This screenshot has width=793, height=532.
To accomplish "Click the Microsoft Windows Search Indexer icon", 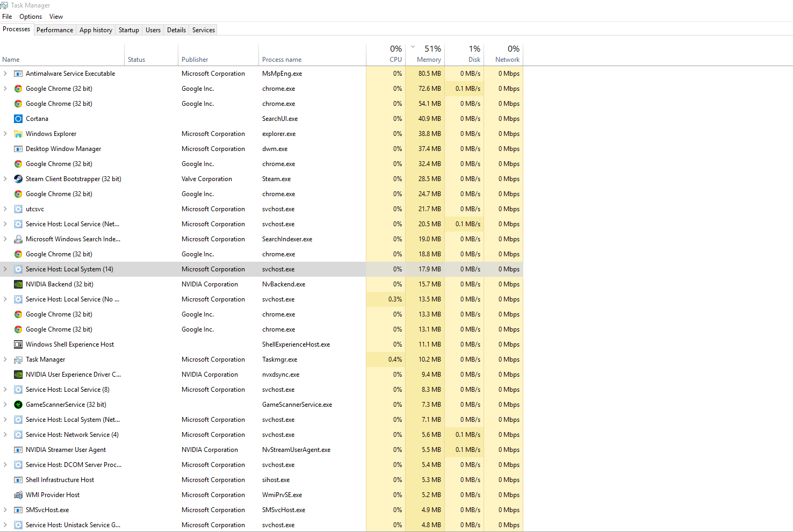I will 18,239.
